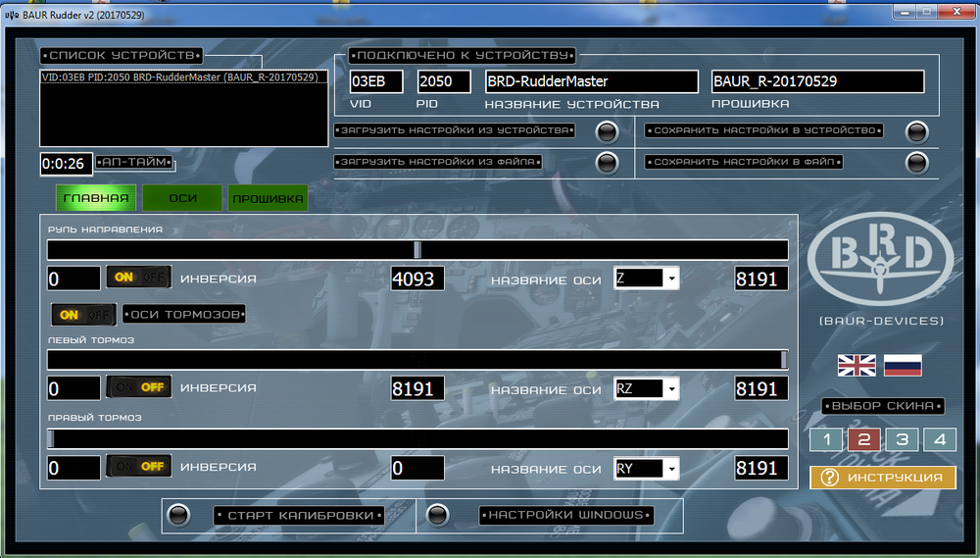980x558 pixels.
Task: Click right brake maximum value 8191
Action: click(x=761, y=468)
